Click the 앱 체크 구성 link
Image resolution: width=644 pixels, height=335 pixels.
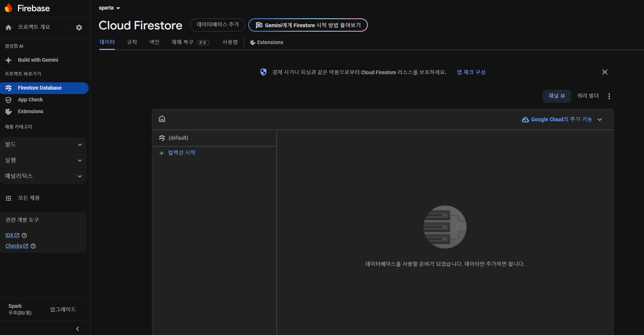click(x=471, y=72)
